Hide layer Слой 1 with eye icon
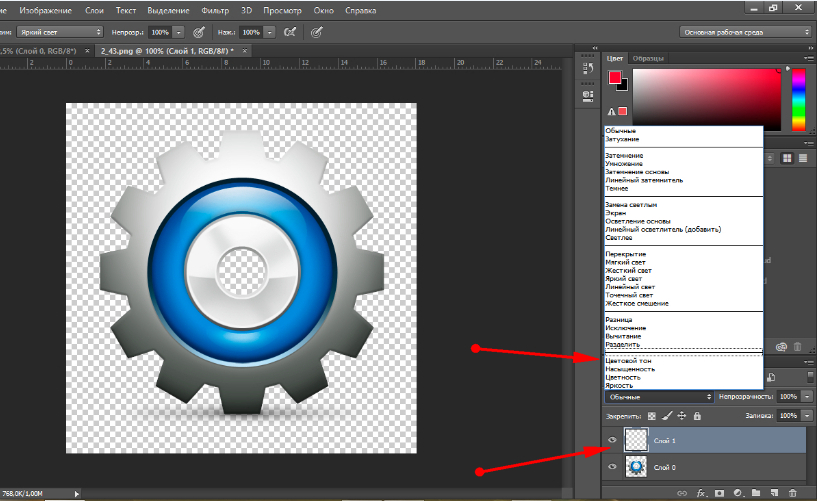 pyautogui.click(x=612, y=440)
